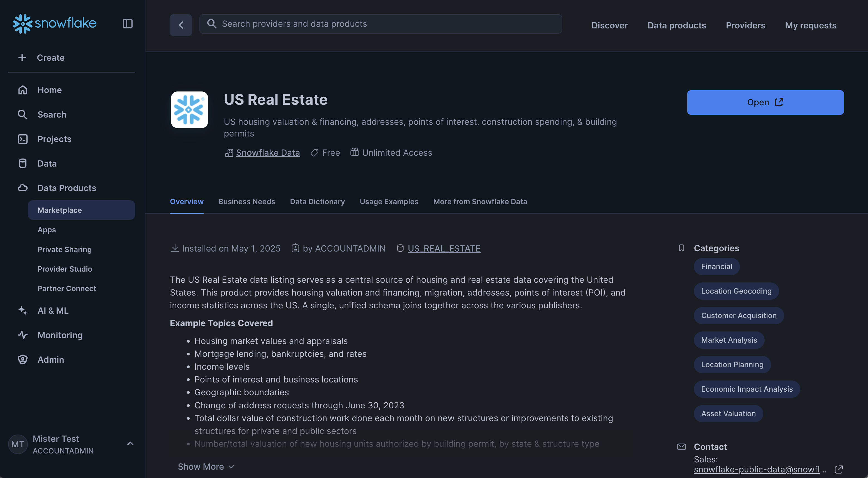The height and width of the screenshot is (478, 868).
Task: Open the US_REAL_ESTATE database link
Action: click(444, 248)
